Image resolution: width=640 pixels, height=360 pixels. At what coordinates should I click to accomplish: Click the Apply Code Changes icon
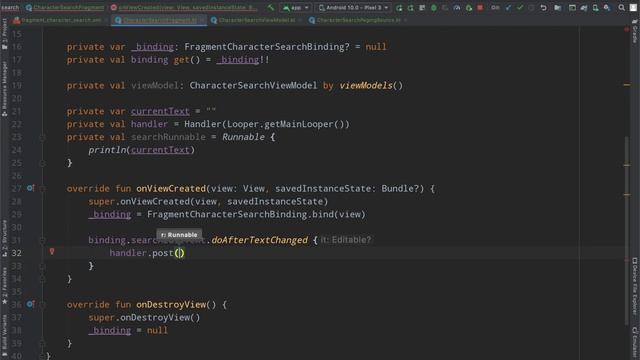tap(422, 8)
